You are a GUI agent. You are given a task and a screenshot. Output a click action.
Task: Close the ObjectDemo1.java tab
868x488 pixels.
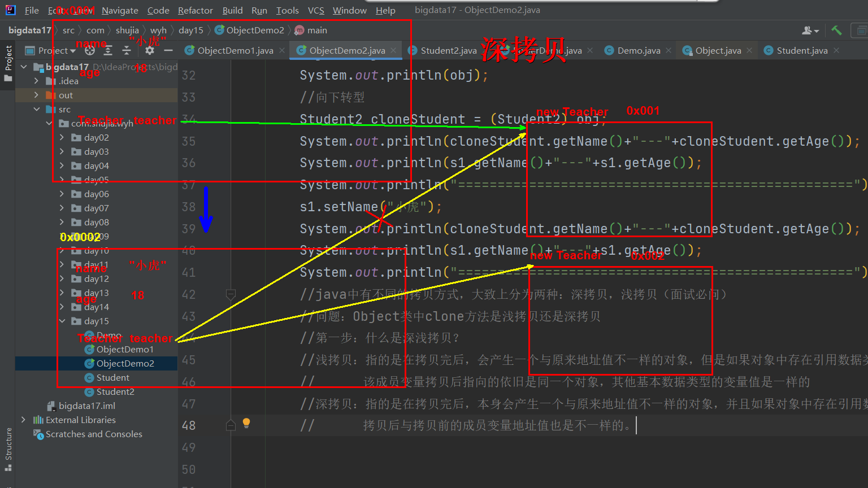[282, 50]
